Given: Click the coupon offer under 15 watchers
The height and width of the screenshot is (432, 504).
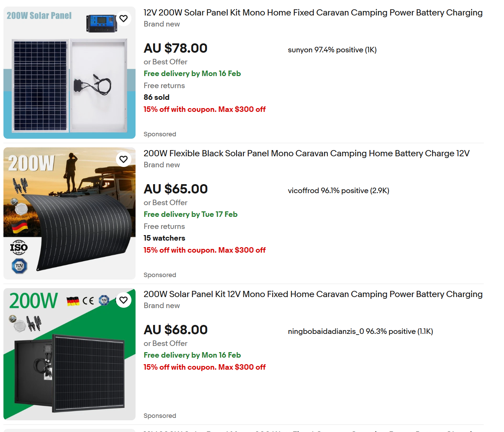Looking at the screenshot, I should [204, 250].
